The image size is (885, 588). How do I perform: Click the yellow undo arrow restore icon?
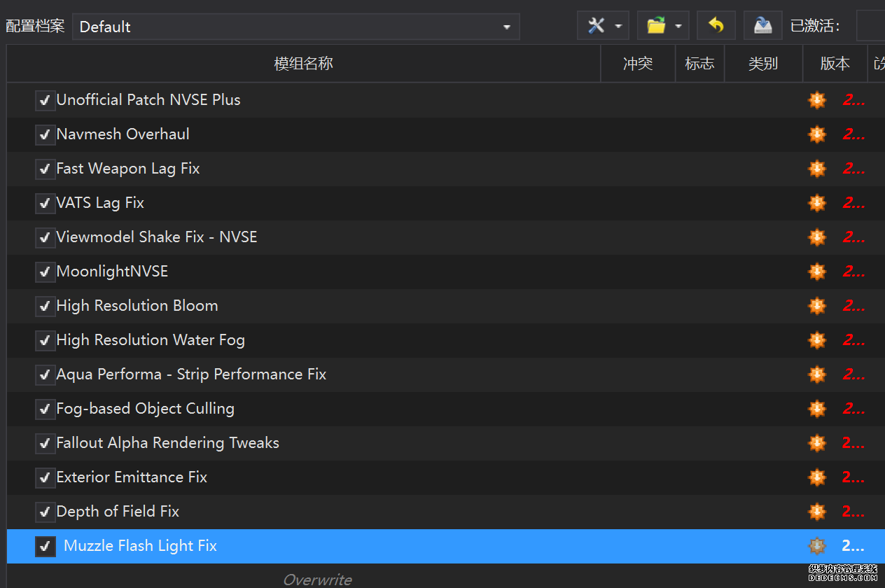(716, 26)
